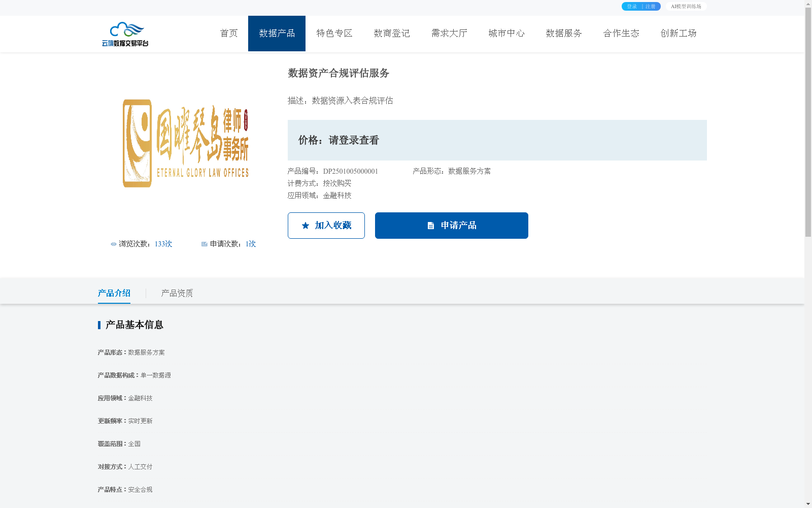The width and height of the screenshot is (812, 508).
Task: Click the 注册 link at top
Action: 651,7
